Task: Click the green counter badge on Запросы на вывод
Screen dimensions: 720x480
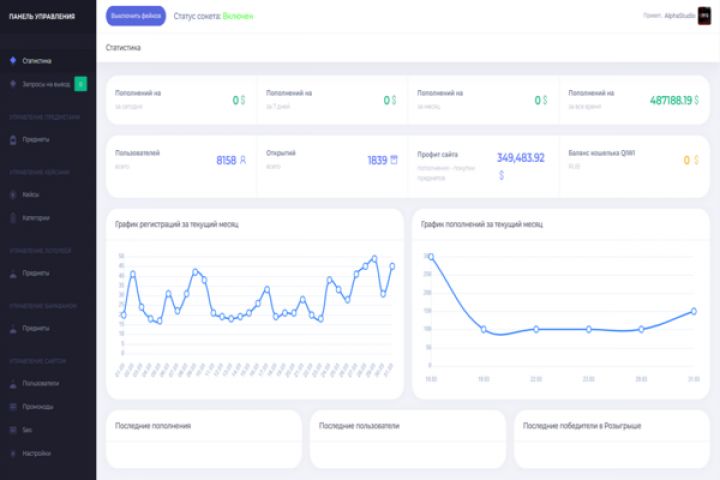Action: point(81,84)
